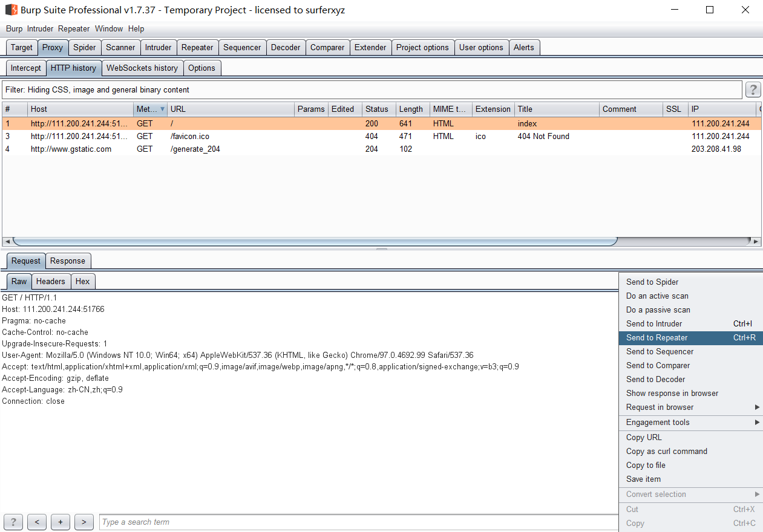Choose Copy URL from context menu
The width and height of the screenshot is (763, 532).
tap(690, 438)
